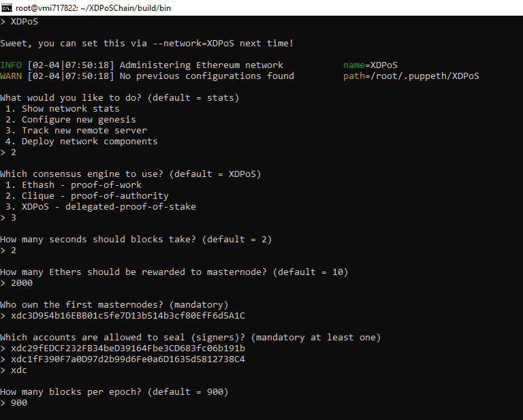Viewport: 523px width, 420px height.
Task: Click the incomplete xdc signer prompt line
Action: pyautogui.click(x=19, y=370)
